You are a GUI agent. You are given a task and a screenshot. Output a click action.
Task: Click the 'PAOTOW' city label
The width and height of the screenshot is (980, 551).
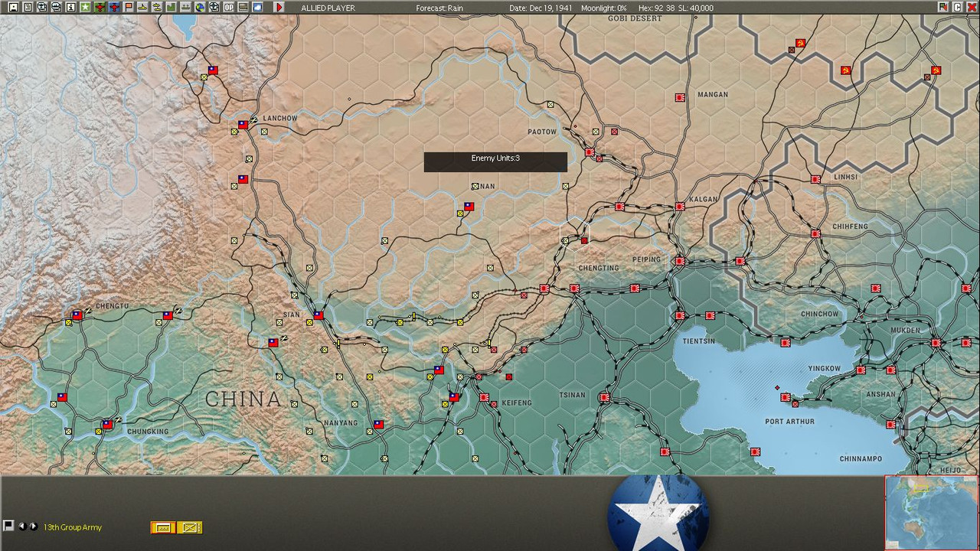click(x=542, y=132)
